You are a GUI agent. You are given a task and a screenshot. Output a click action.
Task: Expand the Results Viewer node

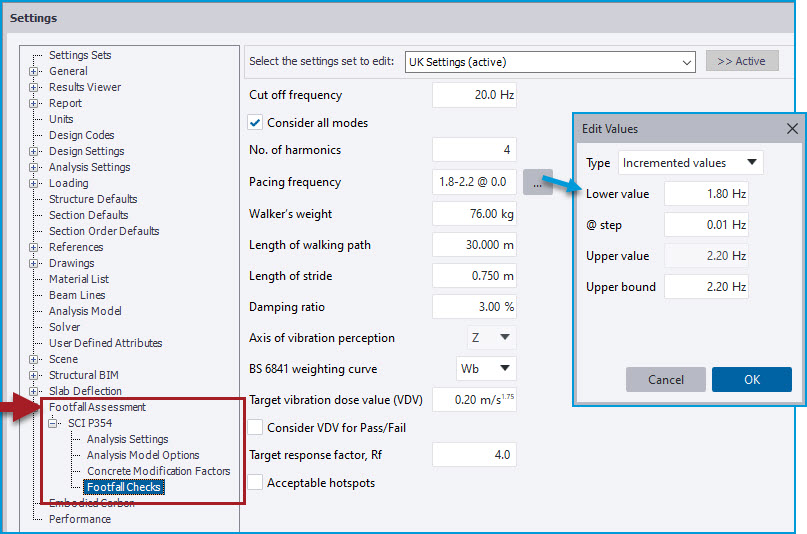pos(35,87)
